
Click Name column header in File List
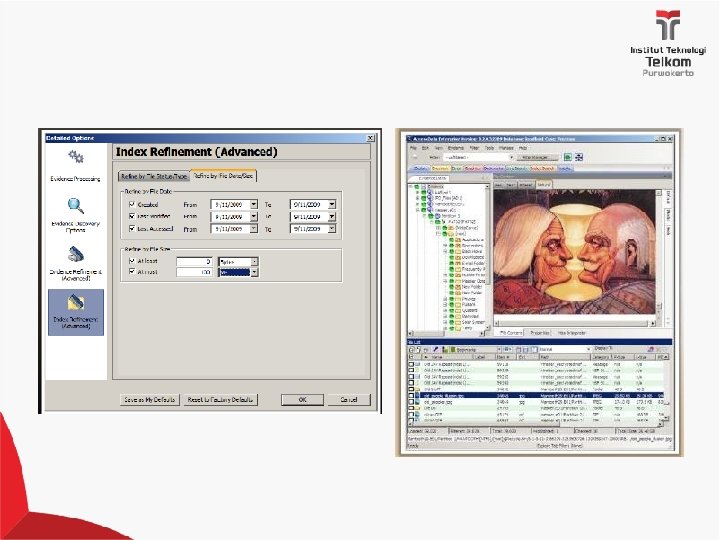[448, 357]
